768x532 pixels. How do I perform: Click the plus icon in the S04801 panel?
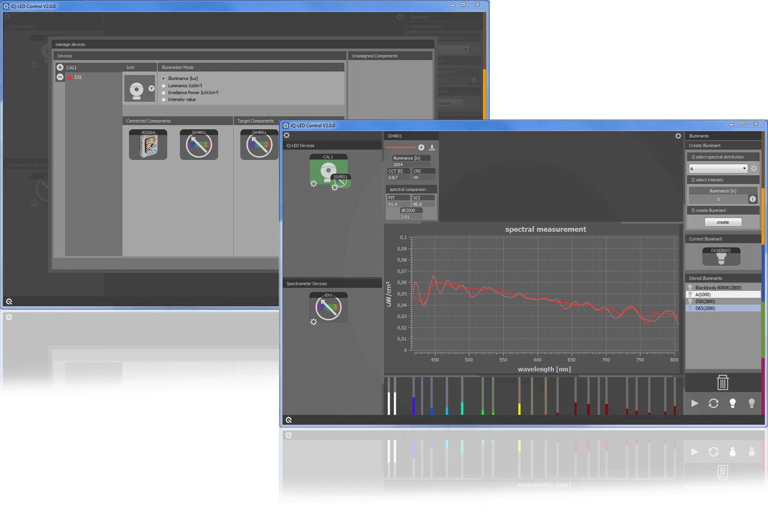[x=421, y=147]
